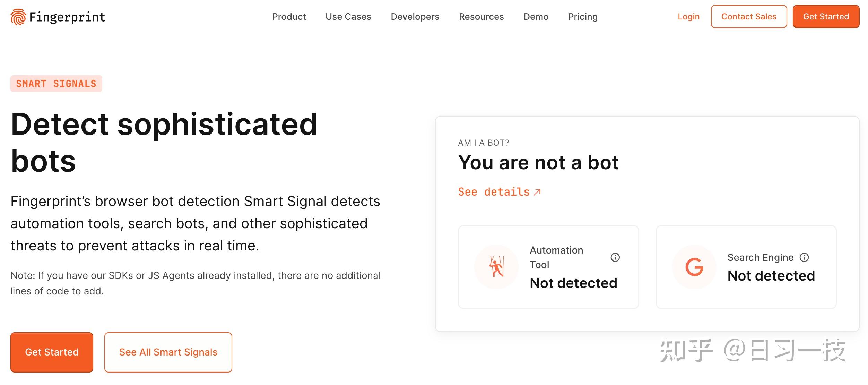Click the Google G search engine icon
This screenshot has width=868, height=385.
[x=694, y=267]
